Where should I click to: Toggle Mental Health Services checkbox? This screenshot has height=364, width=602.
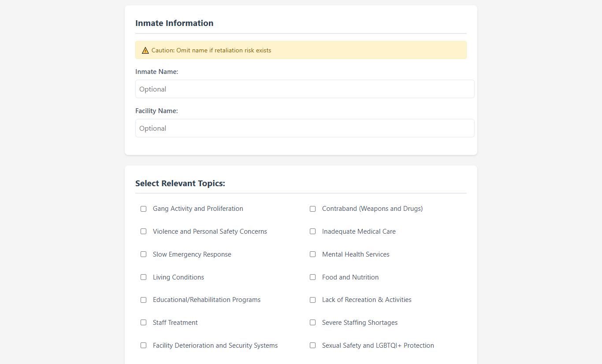tap(312, 254)
